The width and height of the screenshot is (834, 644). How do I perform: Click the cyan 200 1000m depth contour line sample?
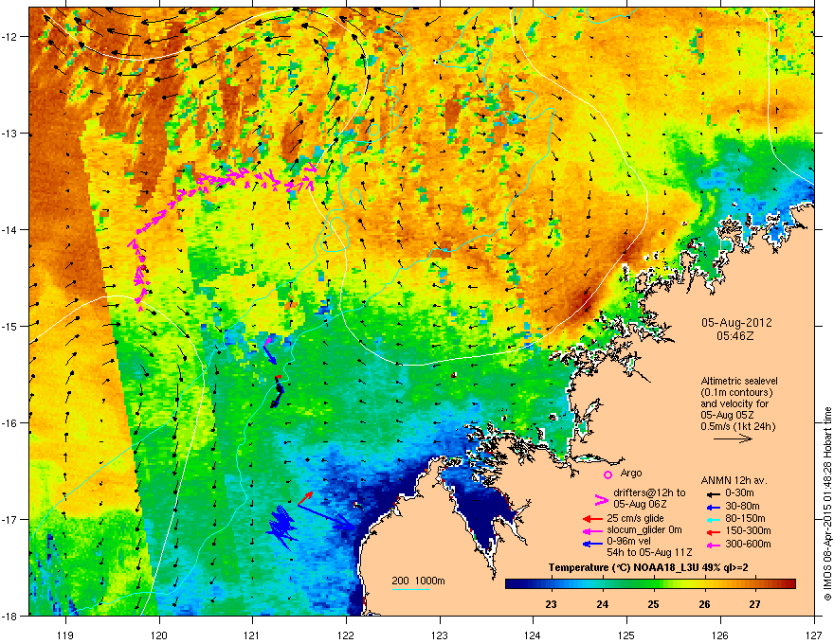pos(411,589)
